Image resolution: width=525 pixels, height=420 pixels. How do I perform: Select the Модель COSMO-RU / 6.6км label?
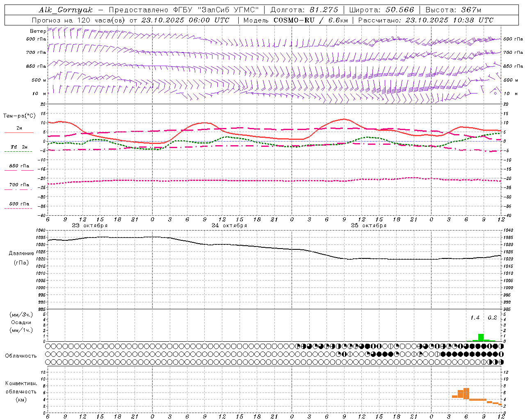[x=295, y=20]
